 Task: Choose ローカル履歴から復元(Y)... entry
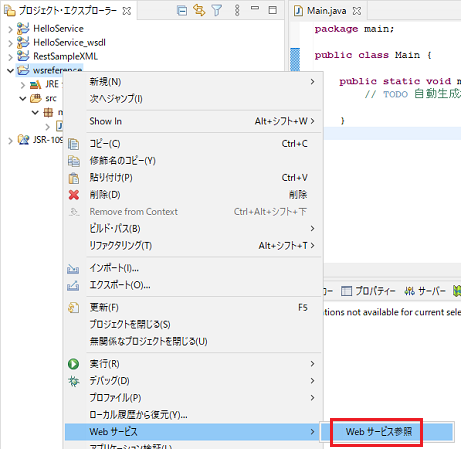[x=193, y=415]
